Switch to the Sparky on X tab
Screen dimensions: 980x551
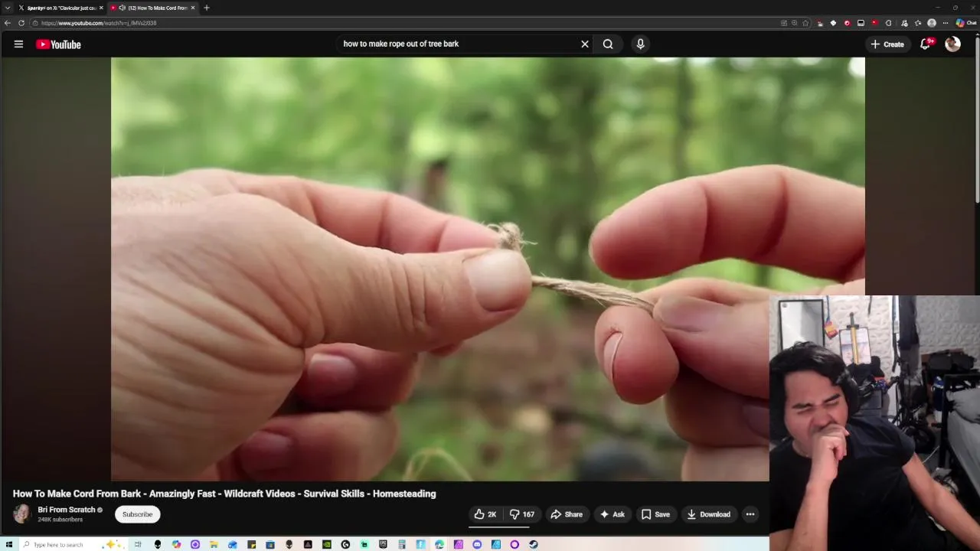pyautogui.click(x=61, y=8)
